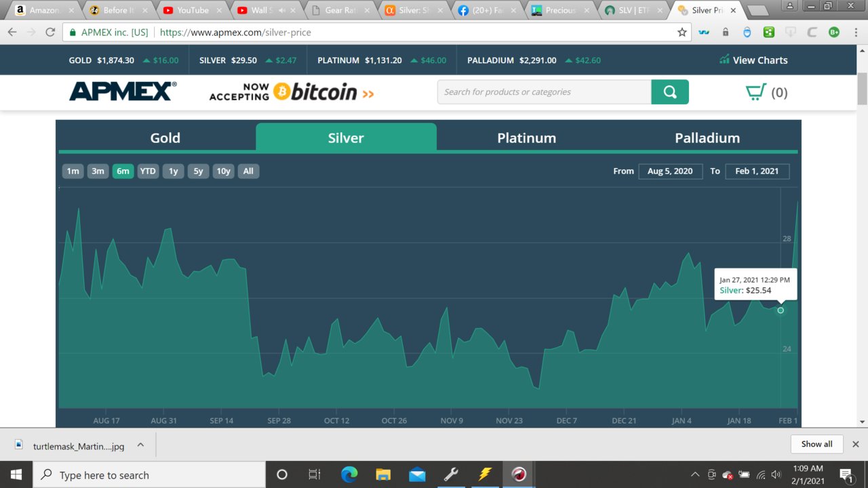Click Show all downloads button
The image size is (868, 488).
[x=816, y=444]
